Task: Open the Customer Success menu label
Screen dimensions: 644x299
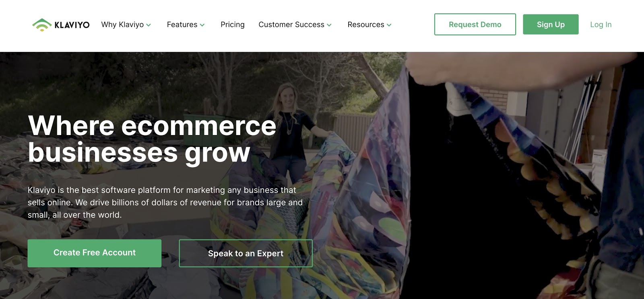Action: [291, 25]
